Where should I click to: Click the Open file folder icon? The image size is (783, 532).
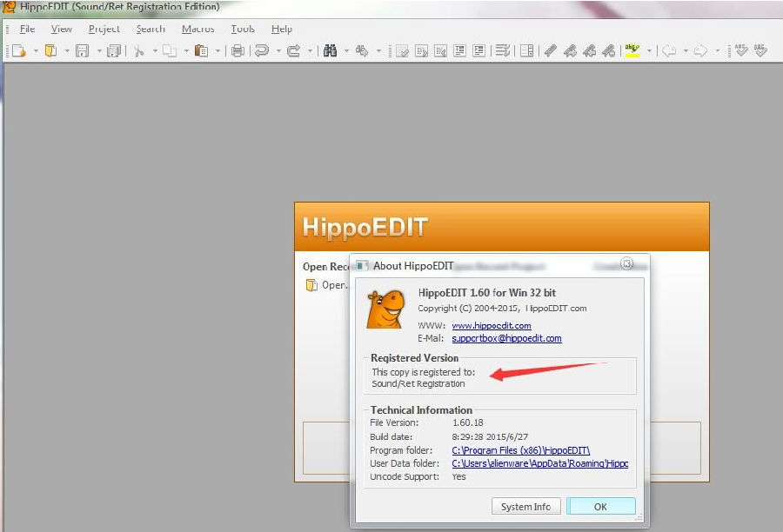click(x=50, y=50)
